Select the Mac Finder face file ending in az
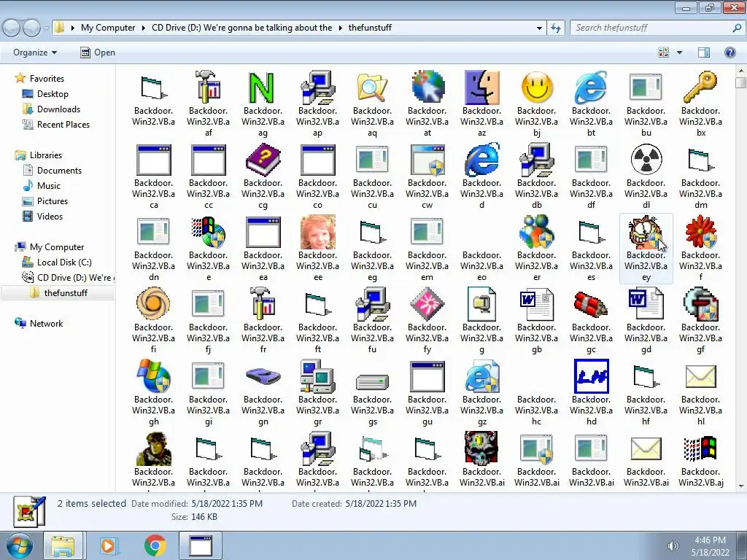This screenshot has width=747, height=560. coord(481,104)
